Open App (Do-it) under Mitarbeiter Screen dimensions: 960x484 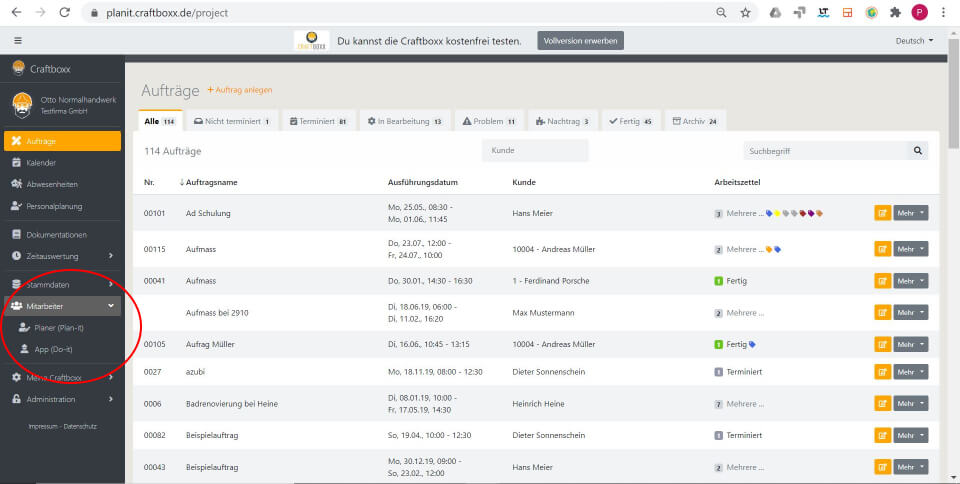(x=53, y=349)
